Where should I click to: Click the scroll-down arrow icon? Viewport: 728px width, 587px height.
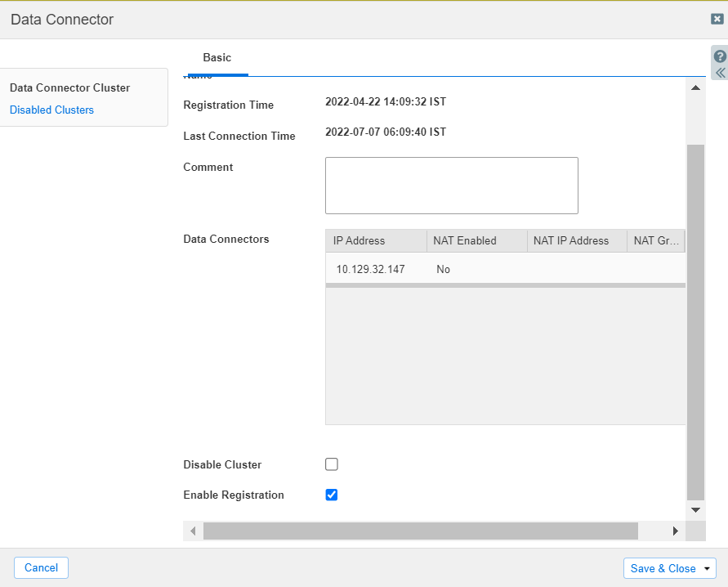(x=695, y=509)
